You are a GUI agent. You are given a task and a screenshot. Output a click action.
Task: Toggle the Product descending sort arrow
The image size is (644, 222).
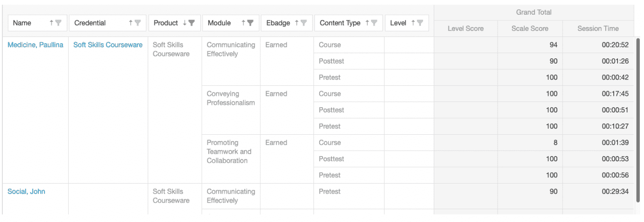coord(185,23)
